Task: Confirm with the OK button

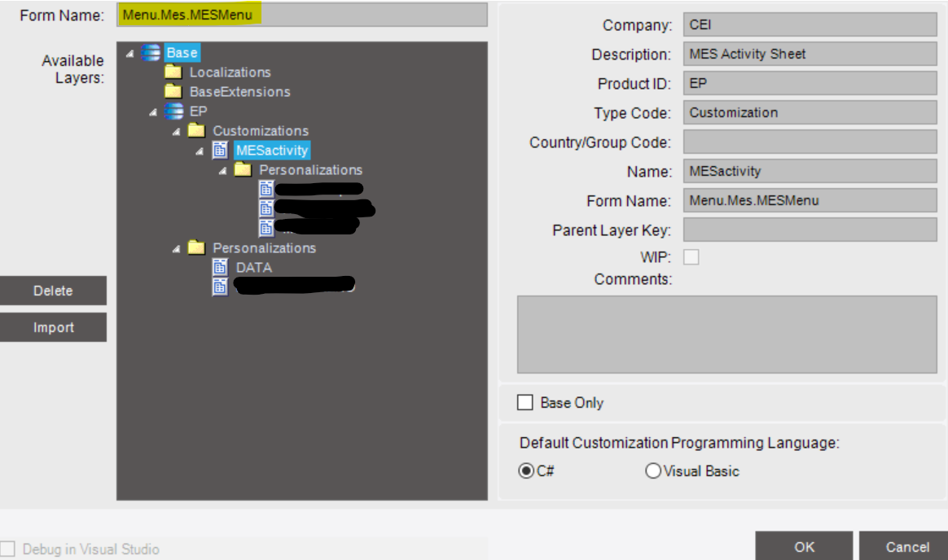Action: [x=804, y=546]
